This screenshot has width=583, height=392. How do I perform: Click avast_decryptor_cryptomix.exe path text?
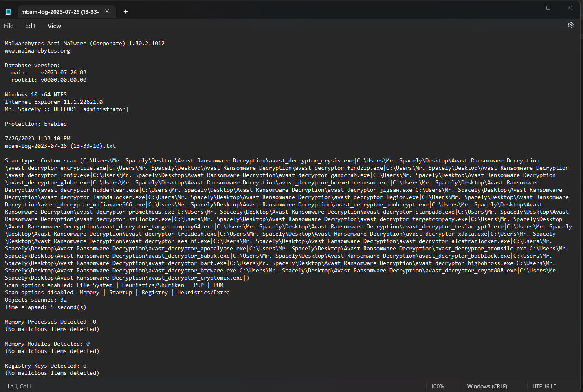pos(196,278)
